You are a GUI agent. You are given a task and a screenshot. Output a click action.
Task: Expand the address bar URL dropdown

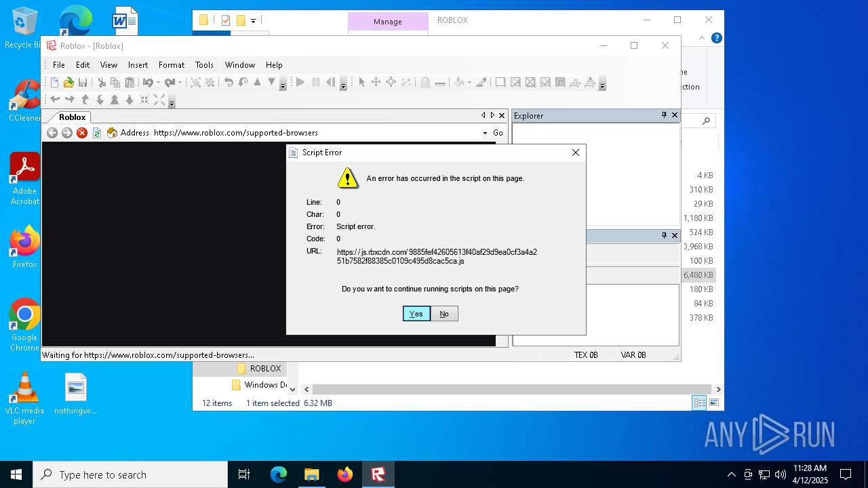pyautogui.click(x=485, y=133)
